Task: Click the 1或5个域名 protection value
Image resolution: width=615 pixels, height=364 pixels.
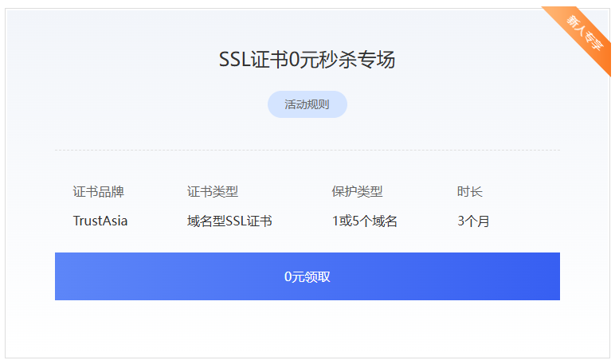Action: point(364,221)
